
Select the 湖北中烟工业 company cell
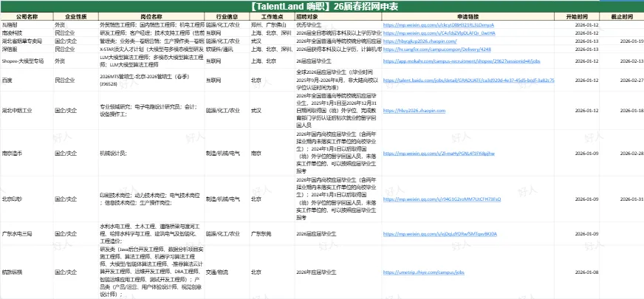27,111
